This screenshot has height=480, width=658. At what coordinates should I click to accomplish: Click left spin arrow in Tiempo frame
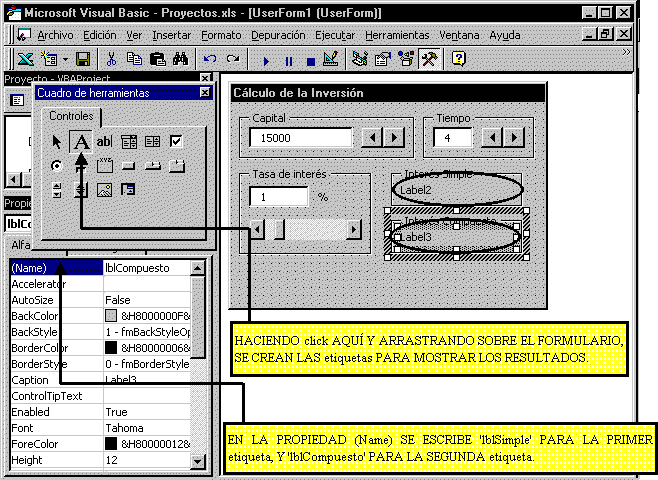coord(492,137)
